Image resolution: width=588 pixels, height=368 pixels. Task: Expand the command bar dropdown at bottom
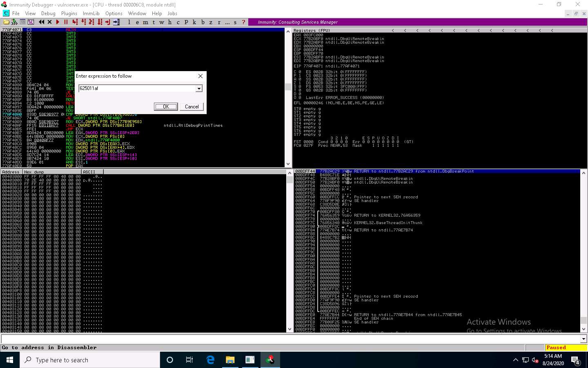click(x=584, y=339)
